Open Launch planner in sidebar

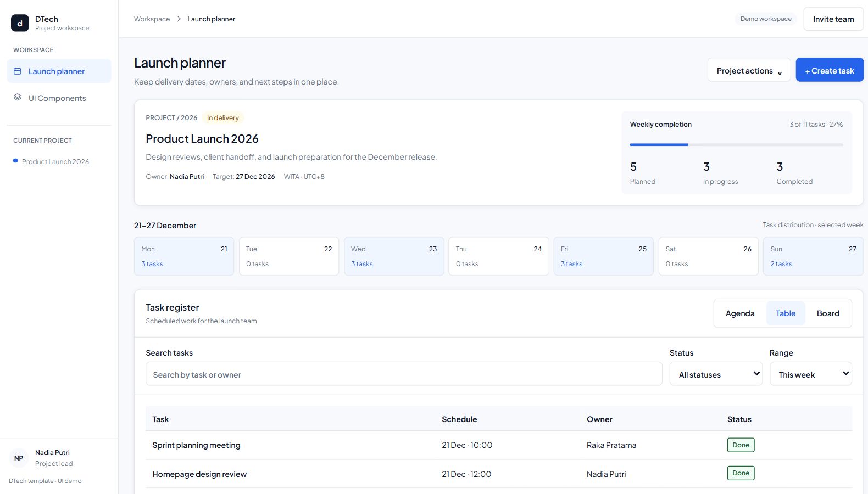[x=59, y=71]
